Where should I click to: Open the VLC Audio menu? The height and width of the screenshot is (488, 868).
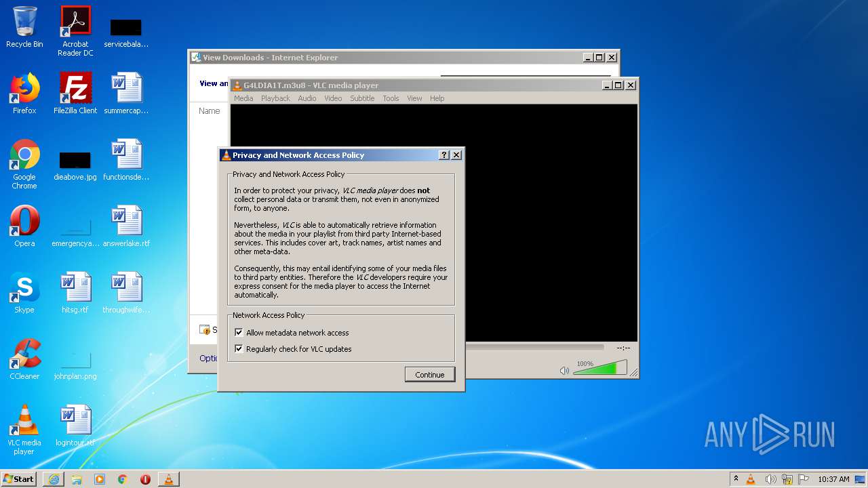click(x=307, y=98)
